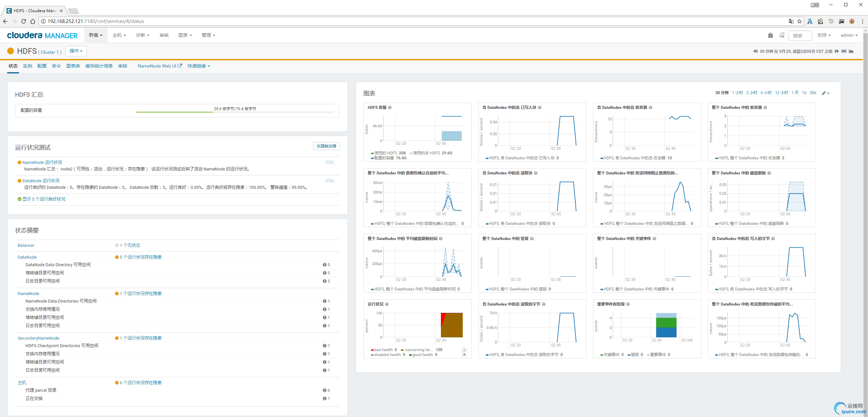This screenshot has width=868, height=417.
Task: Show time range chart icon
Action: point(851,51)
